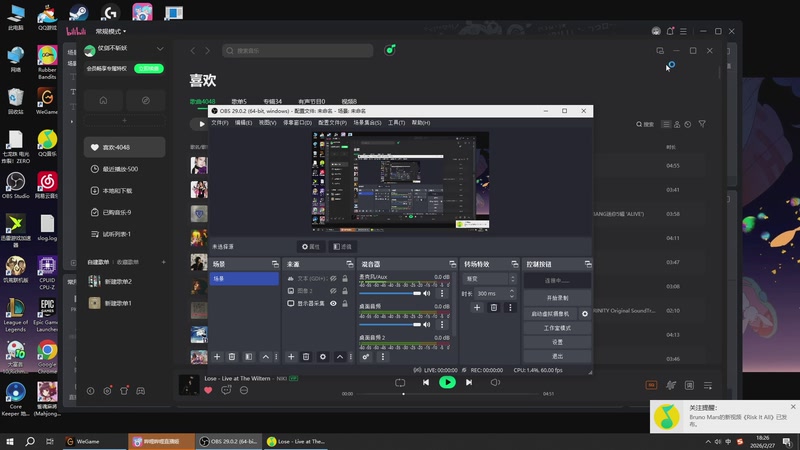The image size is (800, 450).
Task: Open source properties gear in sources panel toolbar
Action: coord(322,357)
